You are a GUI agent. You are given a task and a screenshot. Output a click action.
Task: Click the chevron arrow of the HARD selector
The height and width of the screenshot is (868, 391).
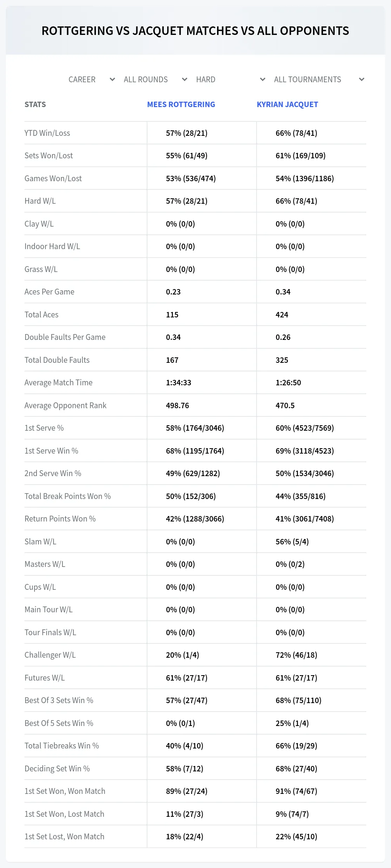(x=262, y=80)
